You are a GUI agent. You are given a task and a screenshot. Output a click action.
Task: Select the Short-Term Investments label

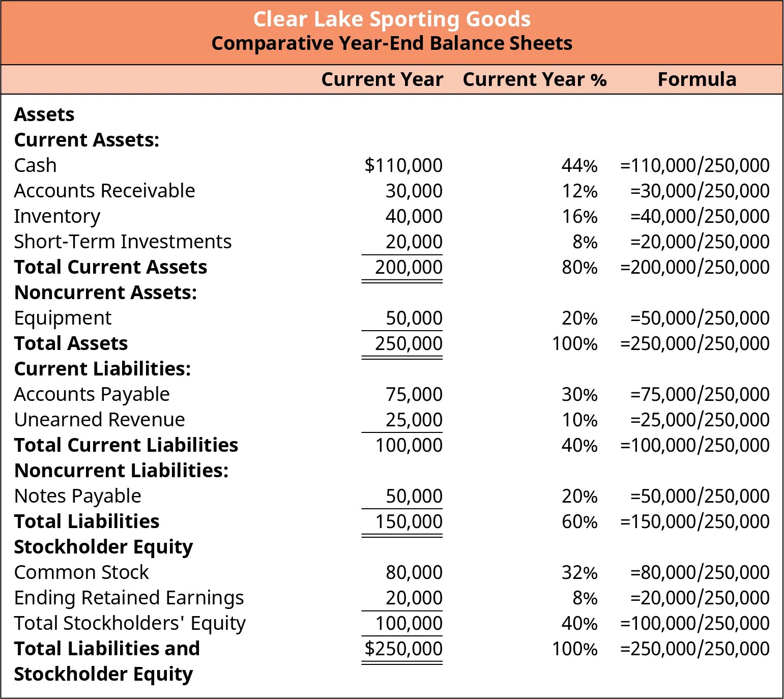123,242
